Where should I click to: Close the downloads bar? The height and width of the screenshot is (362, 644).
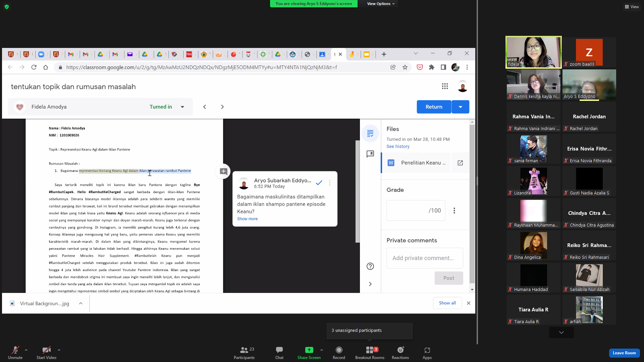coord(469,303)
